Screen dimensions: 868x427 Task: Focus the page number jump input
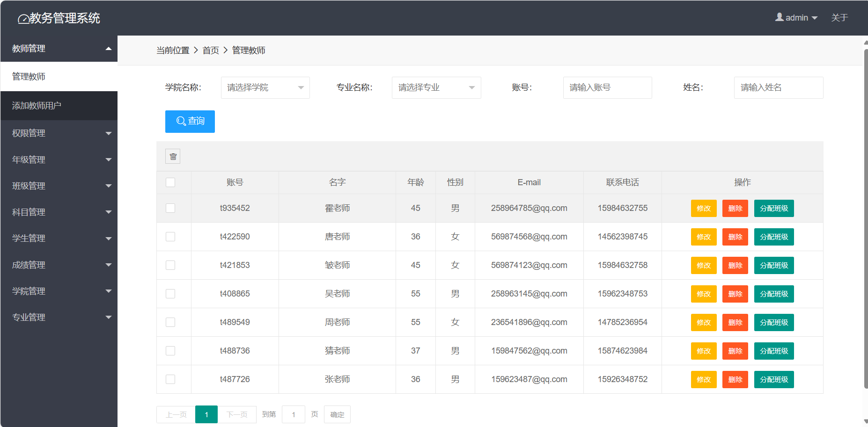294,414
